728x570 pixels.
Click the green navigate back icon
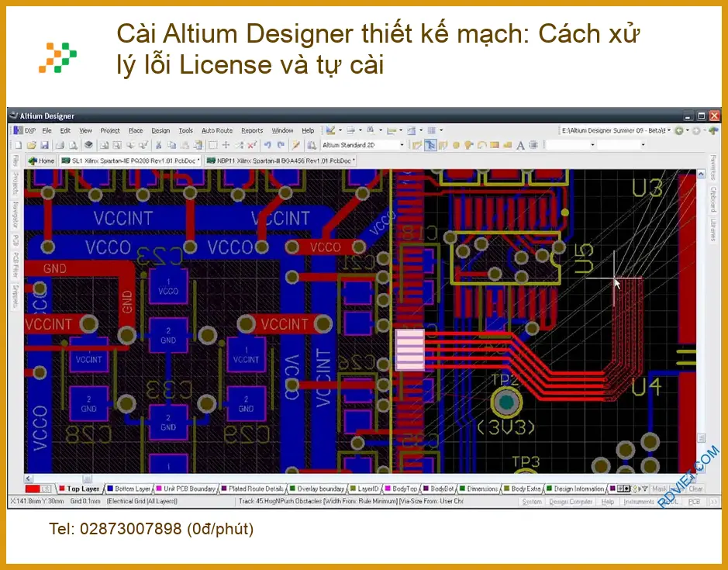click(679, 131)
